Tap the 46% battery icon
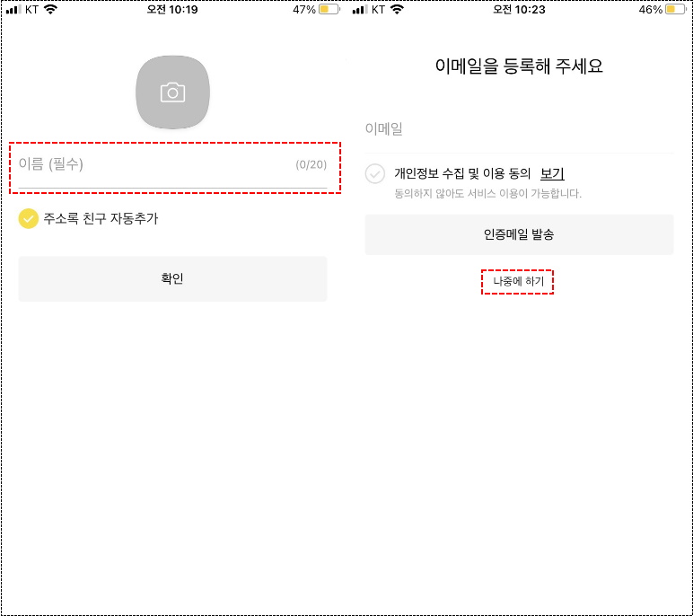Screen dimensions: 693x616 click(676, 9)
